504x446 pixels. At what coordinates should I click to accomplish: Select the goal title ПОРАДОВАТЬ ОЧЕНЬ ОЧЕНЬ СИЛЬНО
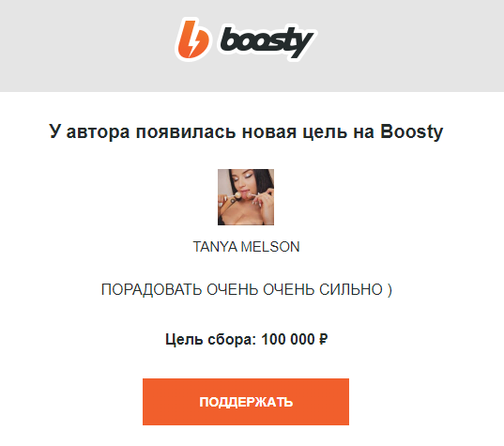(x=242, y=289)
